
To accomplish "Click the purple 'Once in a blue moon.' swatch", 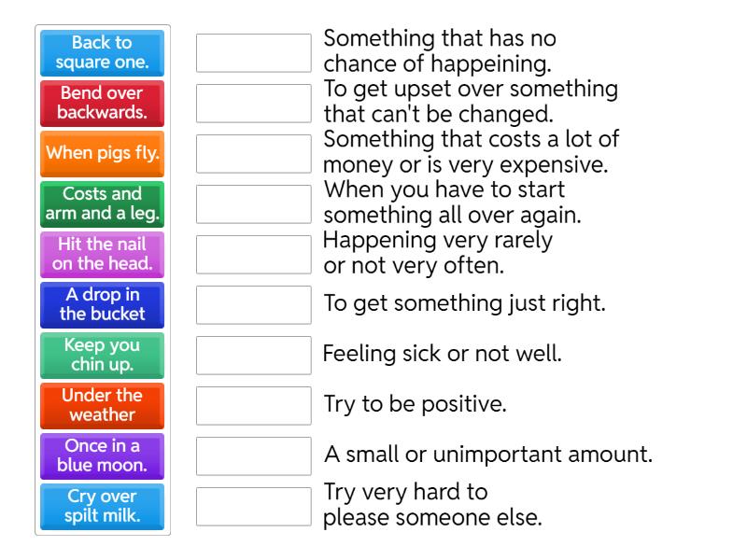I will (x=102, y=456).
